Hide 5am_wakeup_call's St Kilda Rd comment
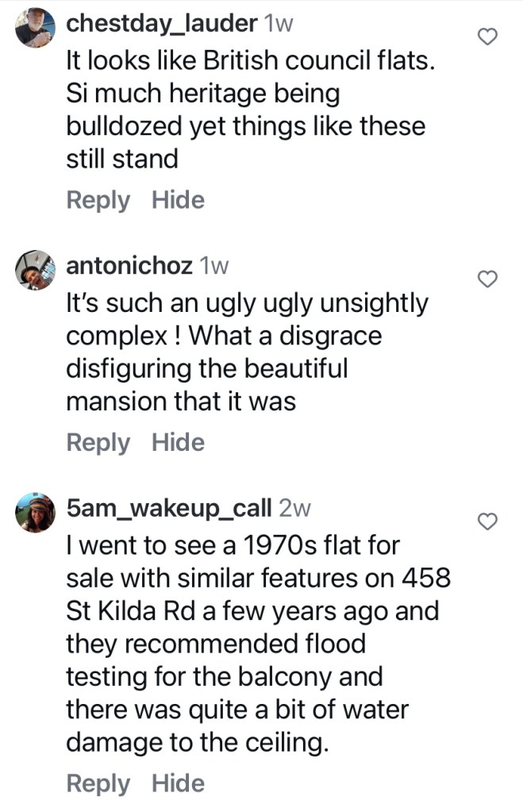The image size is (523, 812). 178,783
